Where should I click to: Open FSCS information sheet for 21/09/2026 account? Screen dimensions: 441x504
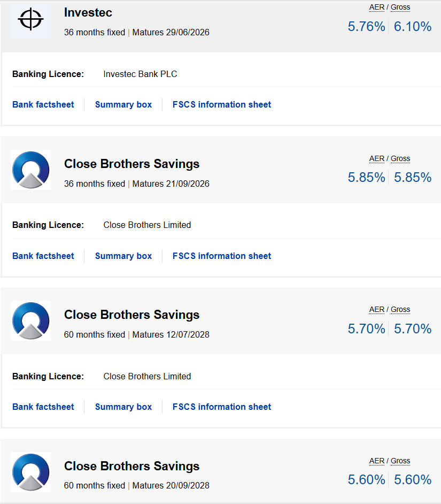pyautogui.click(x=222, y=256)
